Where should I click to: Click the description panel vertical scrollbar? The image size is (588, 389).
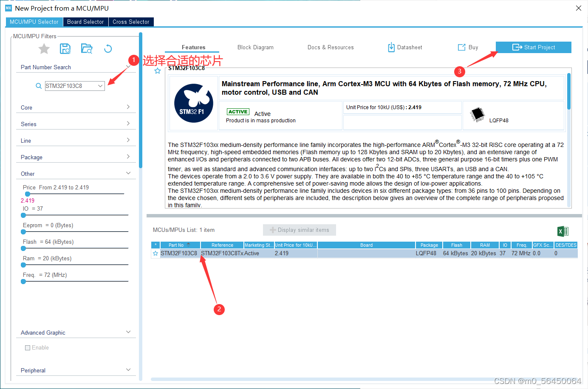pyautogui.click(x=569, y=91)
